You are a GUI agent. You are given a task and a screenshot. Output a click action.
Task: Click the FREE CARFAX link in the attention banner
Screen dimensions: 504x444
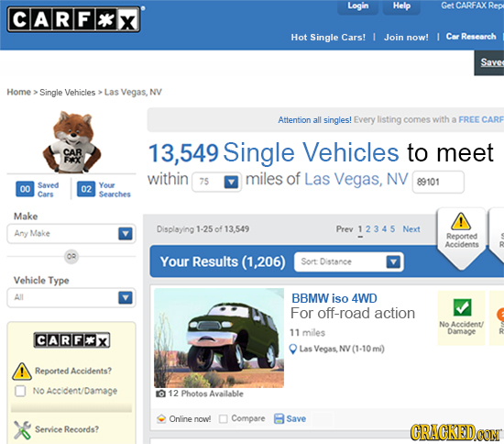pyautogui.click(x=481, y=119)
